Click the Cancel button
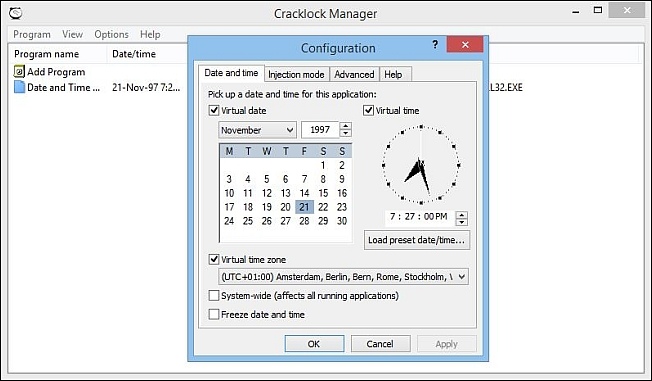 point(380,344)
